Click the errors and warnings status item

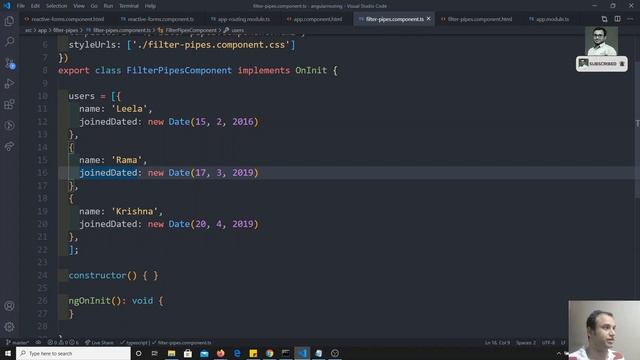pyautogui.click(x=63, y=342)
